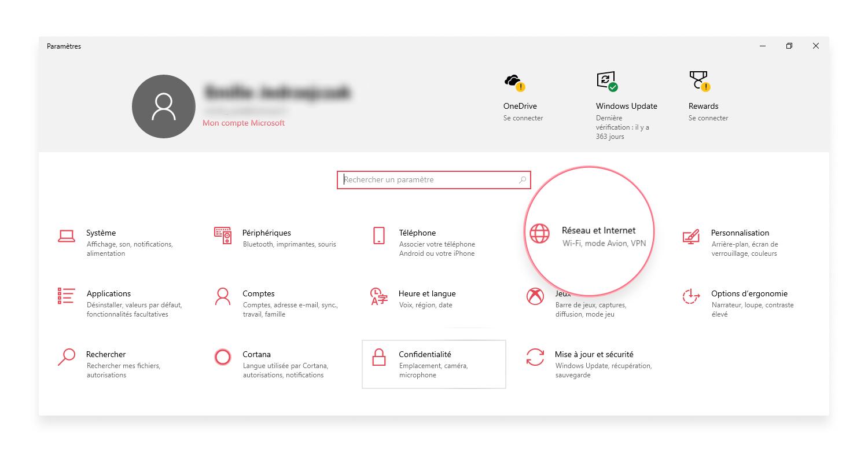This screenshot has width=868, height=463.
Task: Focus the Rechercher un paramètre field
Action: pyautogui.click(x=434, y=180)
